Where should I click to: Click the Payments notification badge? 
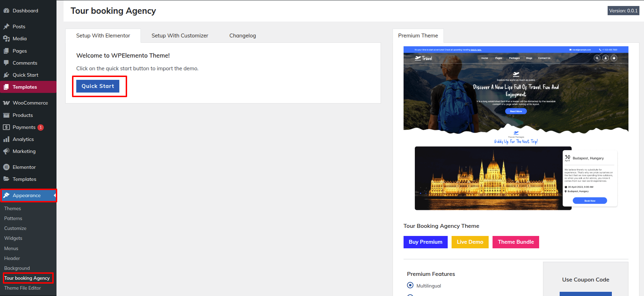[41, 127]
